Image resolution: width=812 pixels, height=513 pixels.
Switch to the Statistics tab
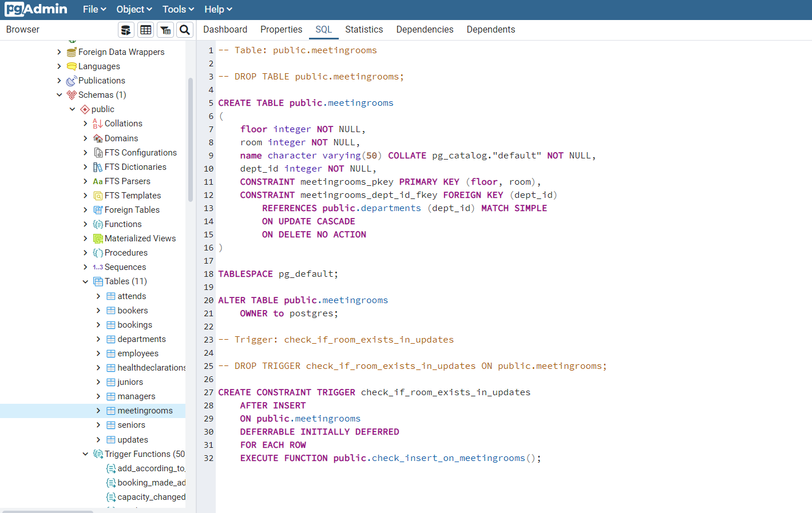click(x=364, y=30)
